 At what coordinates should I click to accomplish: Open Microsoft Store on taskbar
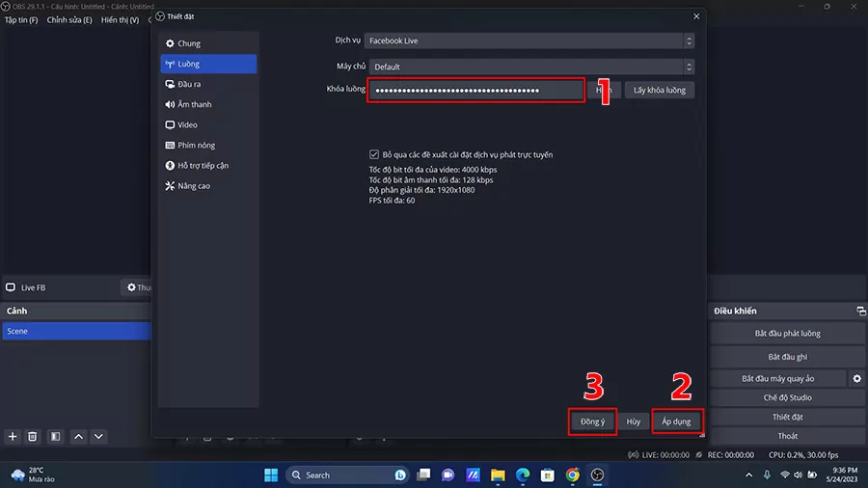pos(548,475)
